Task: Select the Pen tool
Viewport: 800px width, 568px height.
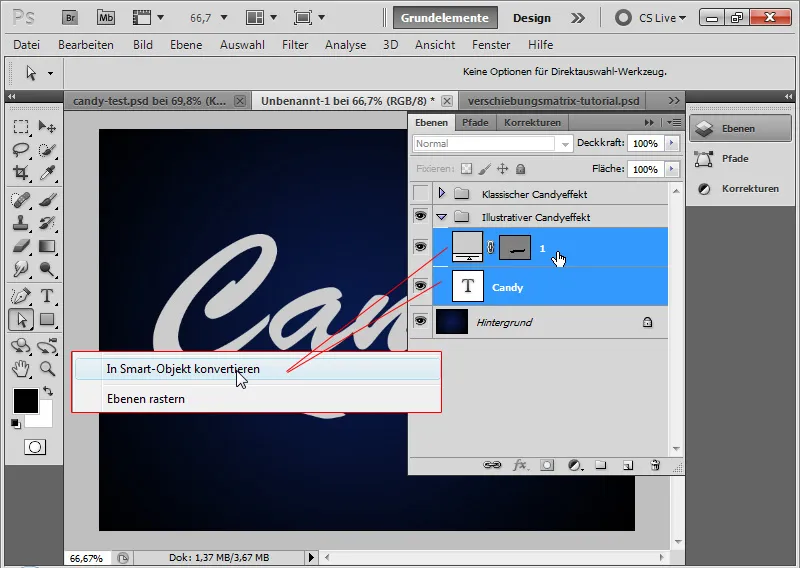Action: click(x=21, y=296)
